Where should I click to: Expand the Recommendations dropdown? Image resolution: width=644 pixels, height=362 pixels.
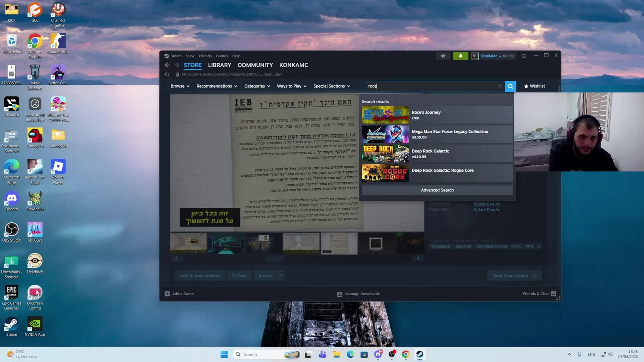(x=217, y=86)
